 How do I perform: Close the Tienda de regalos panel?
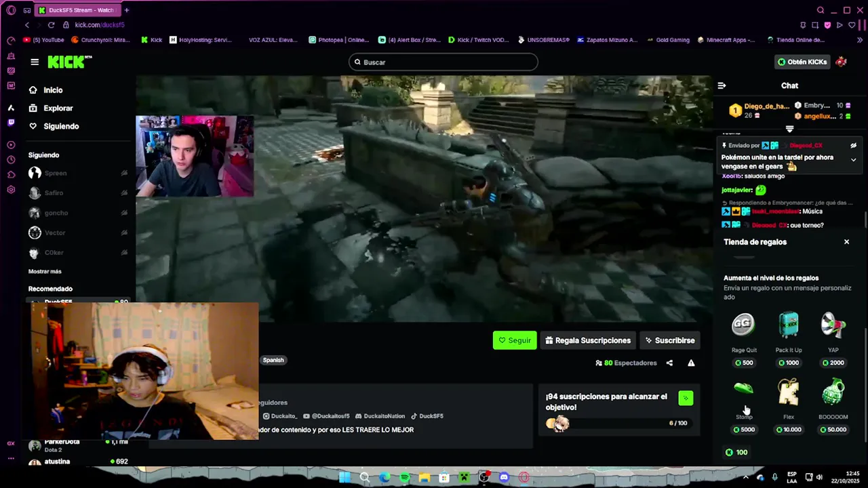coord(846,242)
